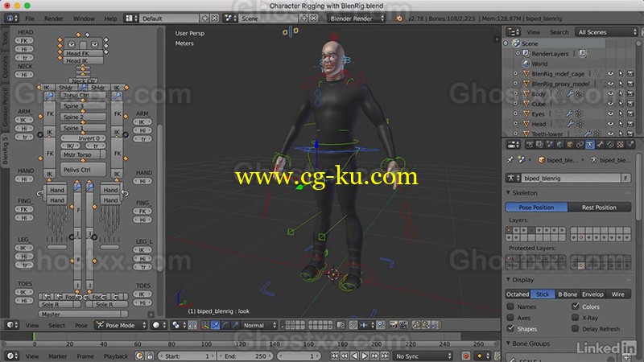This screenshot has width=644, height=362.
Task: Hide BlenRig_mdef_cage with its eye icon
Action: 611,74
